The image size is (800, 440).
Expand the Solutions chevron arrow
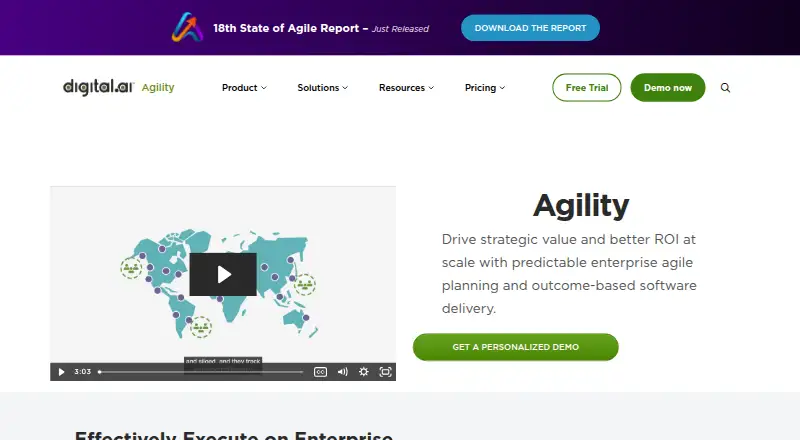(345, 88)
